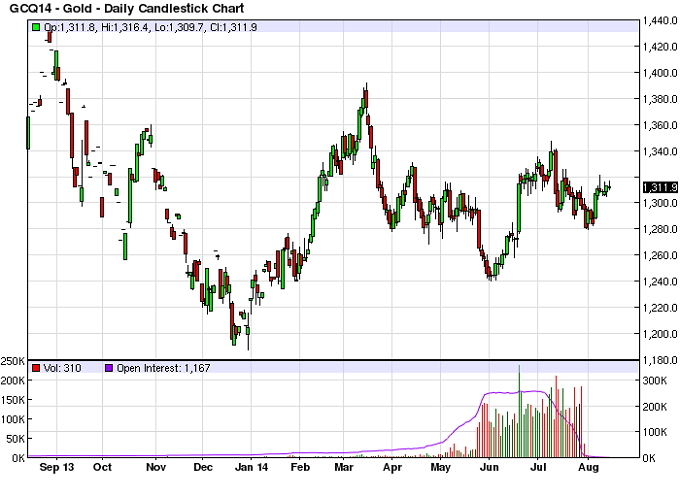Click the Dec date axis label
680x497 pixels.
203,468
